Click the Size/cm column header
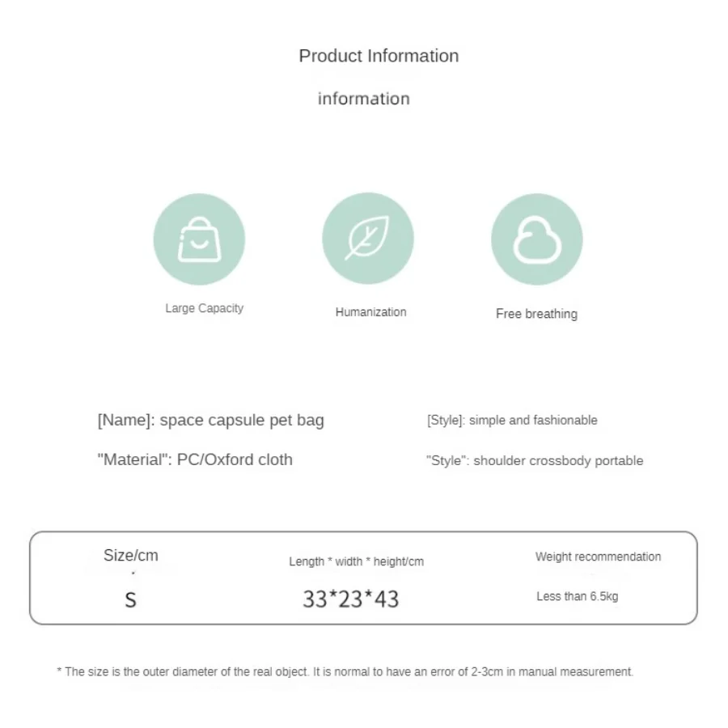Viewport: 728px width, 728px height. click(131, 555)
